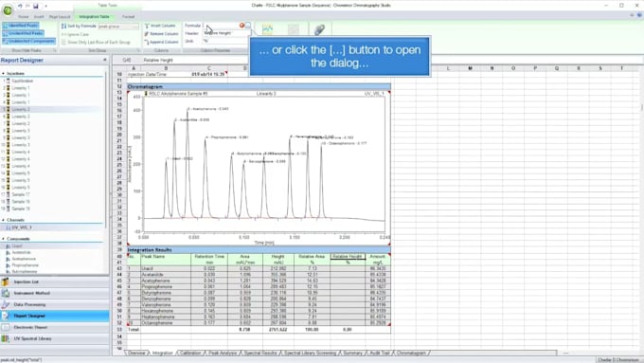Collapse the Injections tree section
The image size is (644, 363).
[3, 73]
